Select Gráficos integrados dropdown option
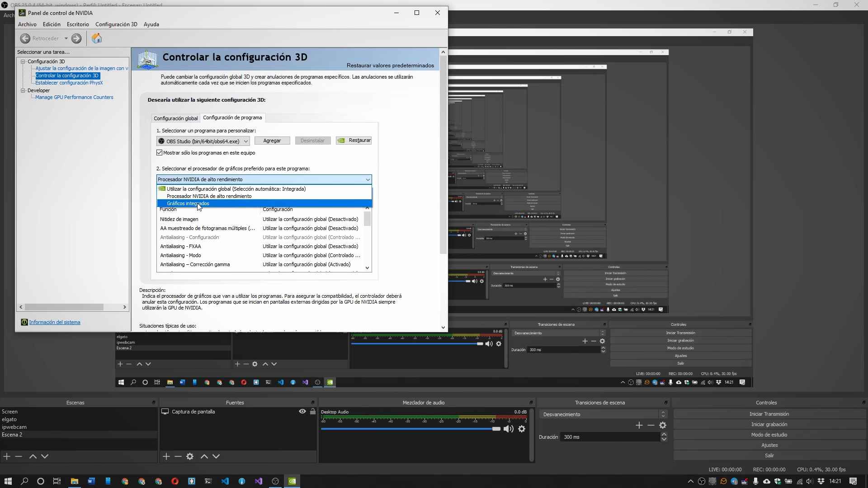Image resolution: width=868 pixels, height=488 pixels. point(188,203)
